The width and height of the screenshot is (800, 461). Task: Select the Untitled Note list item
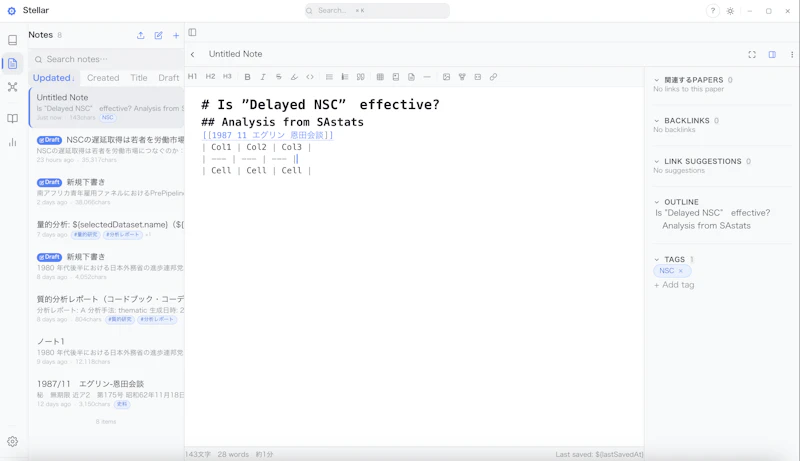(107, 107)
